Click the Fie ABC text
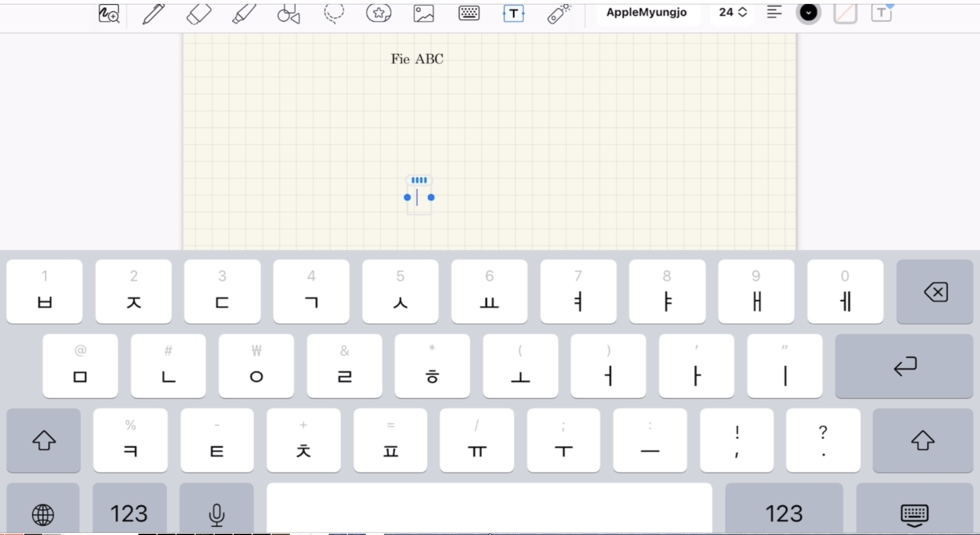Screen dimensions: 980x535 pyautogui.click(x=417, y=59)
